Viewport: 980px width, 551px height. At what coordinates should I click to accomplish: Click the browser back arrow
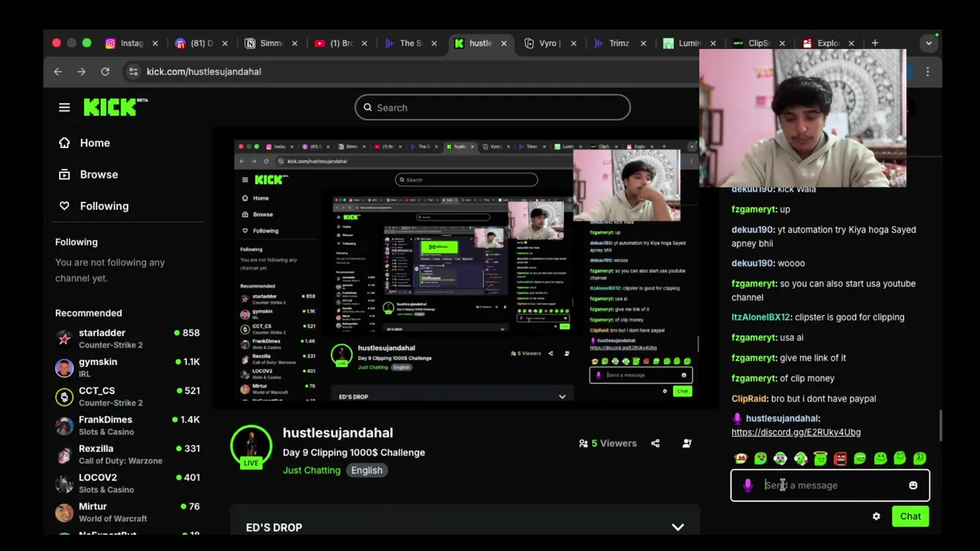click(58, 72)
